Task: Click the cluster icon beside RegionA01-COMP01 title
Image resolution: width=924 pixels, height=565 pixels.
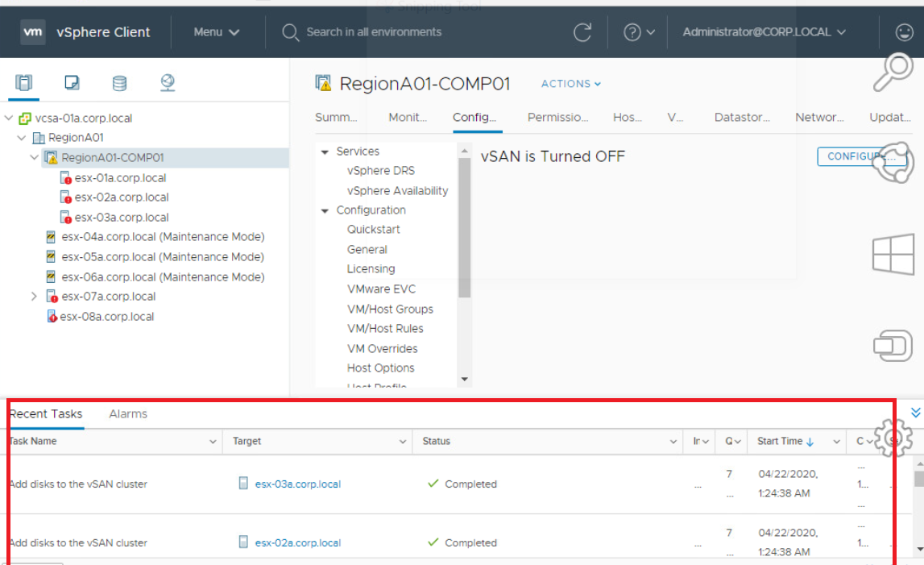Action: 323,83
